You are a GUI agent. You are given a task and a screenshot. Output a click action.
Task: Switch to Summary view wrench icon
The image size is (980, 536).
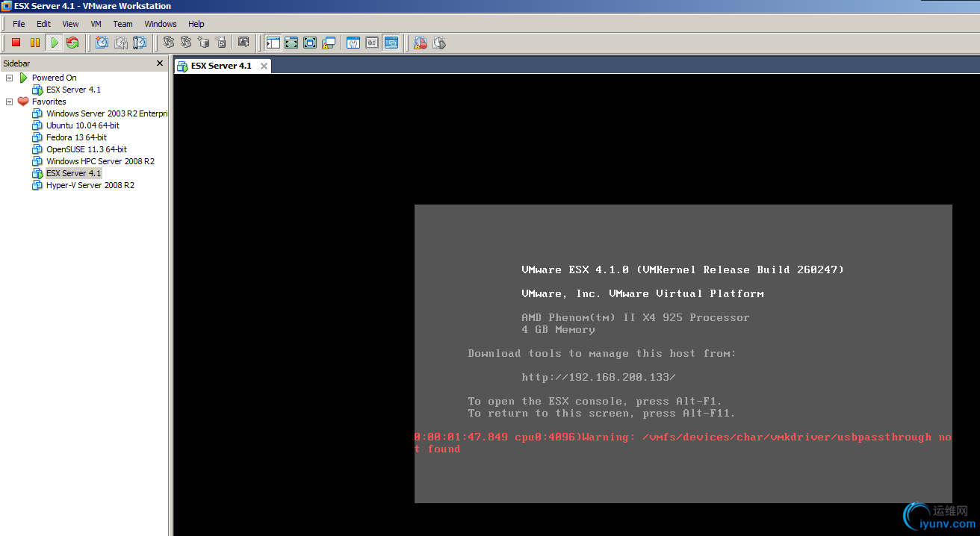tap(353, 43)
